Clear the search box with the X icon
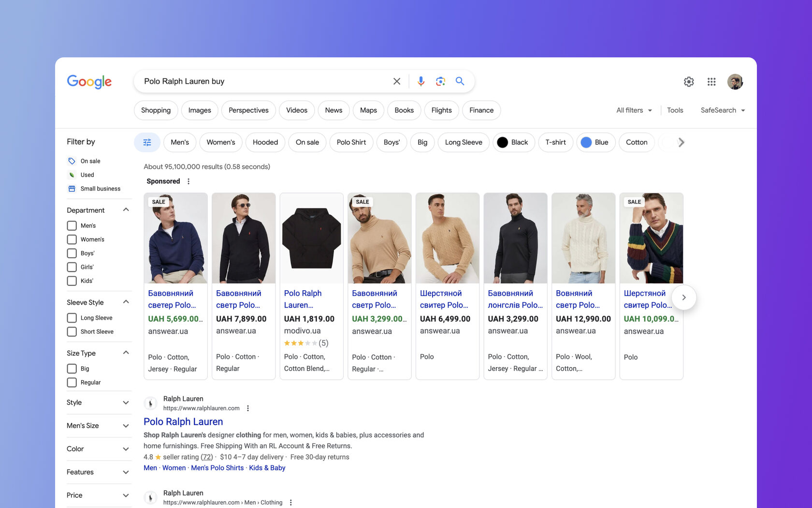 (x=396, y=81)
